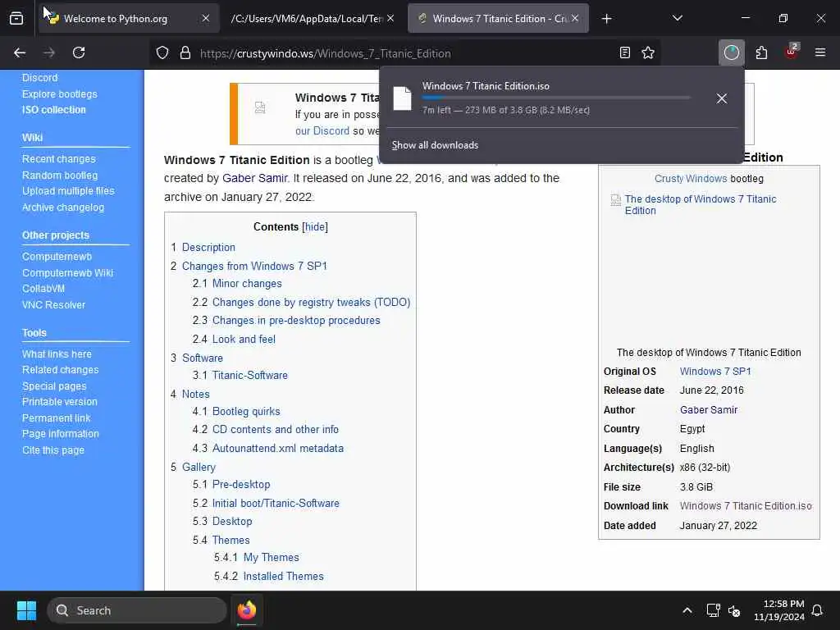
Task: Select the Windows 7 Titanic Edition tab
Action: (498, 19)
